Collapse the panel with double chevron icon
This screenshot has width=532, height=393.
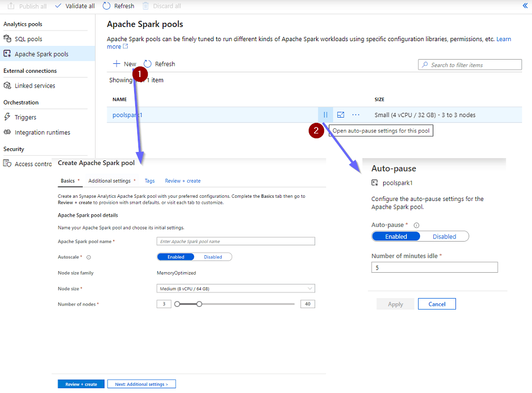[x=525, y=5]
